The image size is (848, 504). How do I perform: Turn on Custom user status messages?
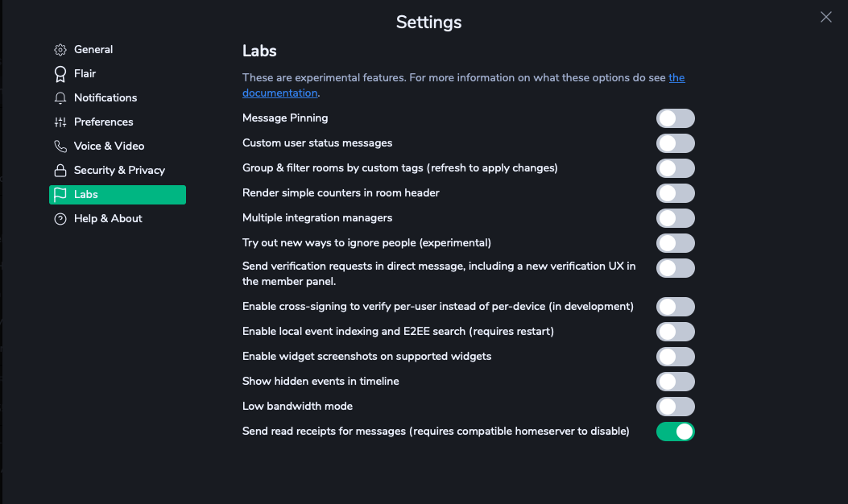[x=675, y=144]
